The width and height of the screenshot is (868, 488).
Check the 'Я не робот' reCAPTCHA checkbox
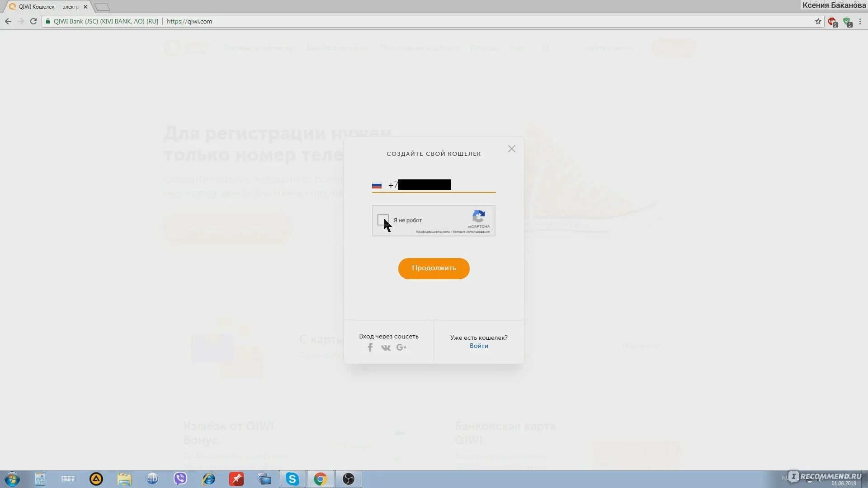point(383,220)
